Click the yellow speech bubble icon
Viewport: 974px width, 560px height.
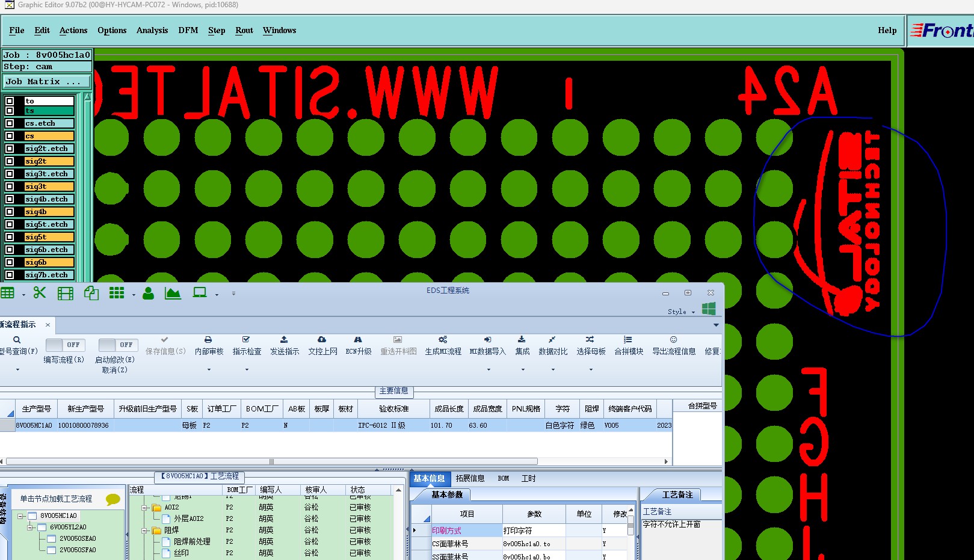click(x=113, y=499)
